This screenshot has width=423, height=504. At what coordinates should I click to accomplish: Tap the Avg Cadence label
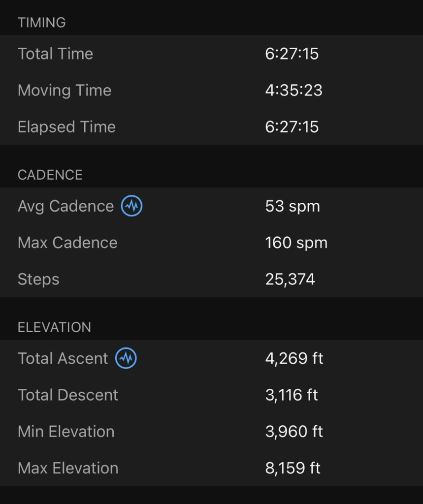coord(65,206)
